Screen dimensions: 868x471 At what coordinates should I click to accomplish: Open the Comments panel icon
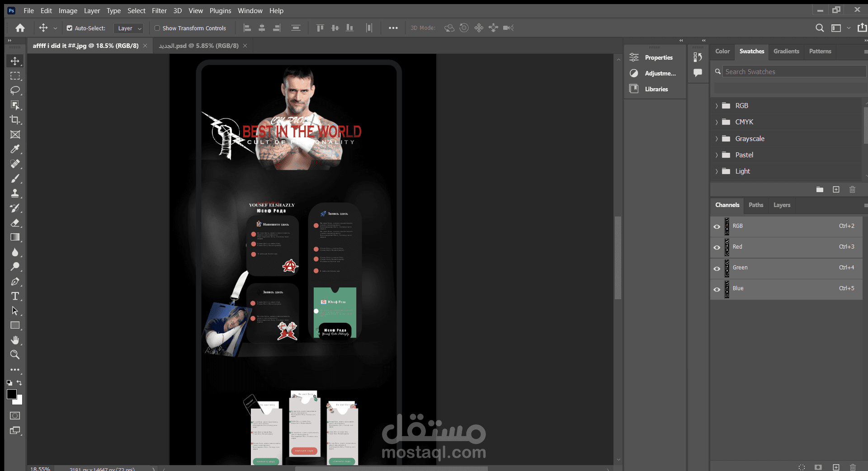coord(698,72)
